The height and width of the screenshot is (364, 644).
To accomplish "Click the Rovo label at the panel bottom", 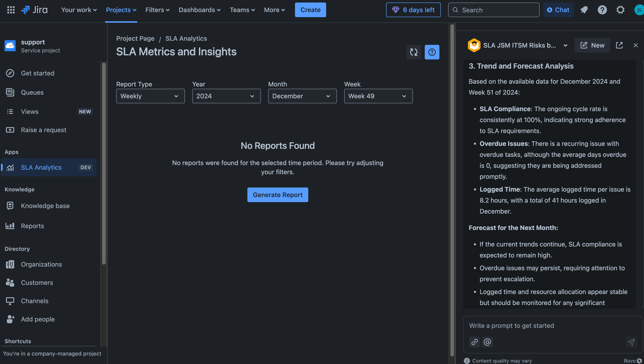I will [633, 361].
